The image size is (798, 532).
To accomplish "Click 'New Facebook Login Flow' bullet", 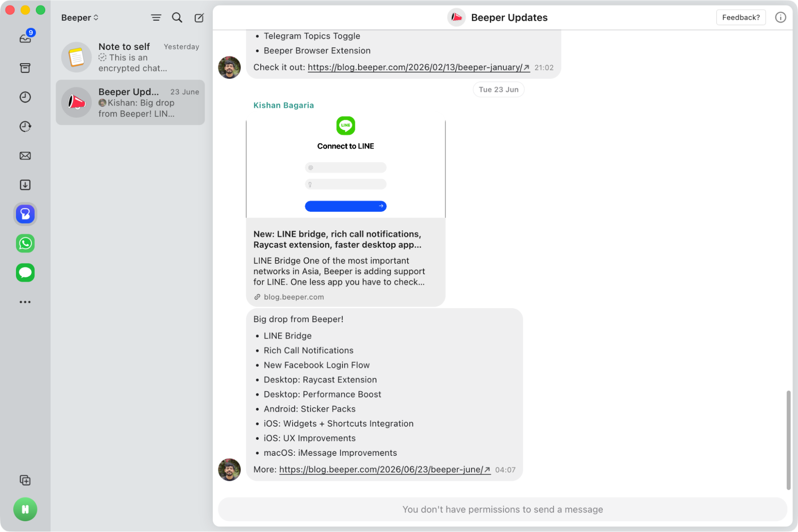I will pos(317,365).
